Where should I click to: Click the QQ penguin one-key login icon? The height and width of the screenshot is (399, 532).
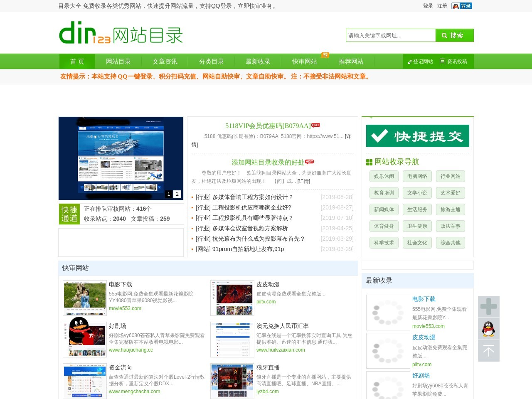pyautogui.click(x=456, y=6)
